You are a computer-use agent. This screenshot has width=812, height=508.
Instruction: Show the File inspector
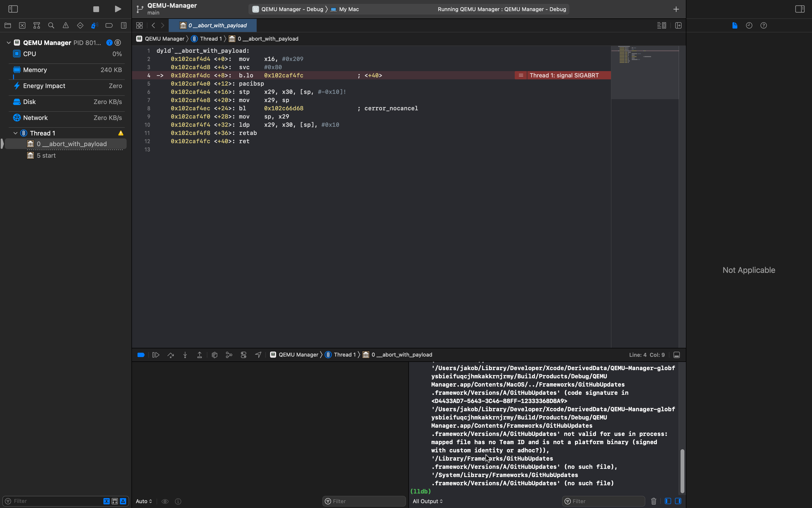point(735,26)
